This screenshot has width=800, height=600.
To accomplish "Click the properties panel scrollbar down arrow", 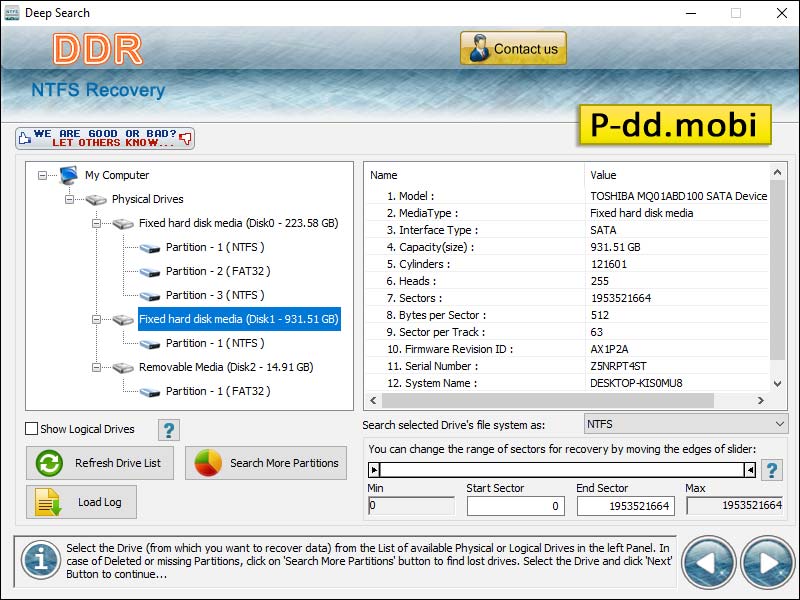I will point(779,383).
